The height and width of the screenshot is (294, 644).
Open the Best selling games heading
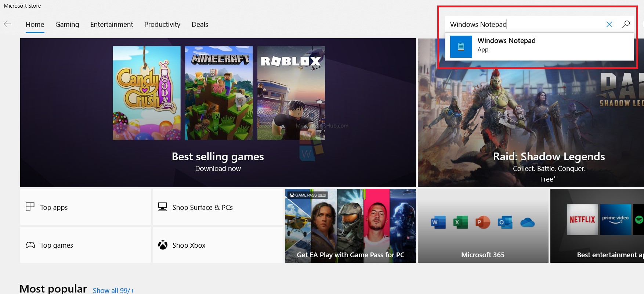[x=218, y=157]
